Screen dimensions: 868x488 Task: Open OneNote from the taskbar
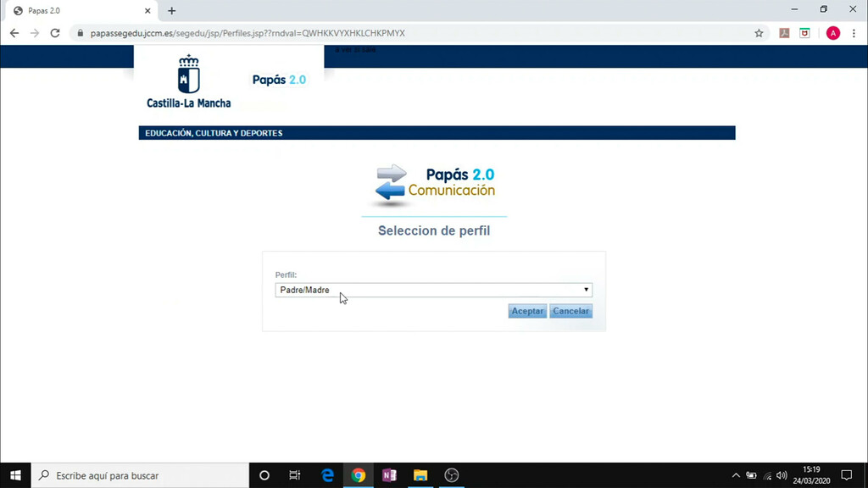(x=389, y=475)
